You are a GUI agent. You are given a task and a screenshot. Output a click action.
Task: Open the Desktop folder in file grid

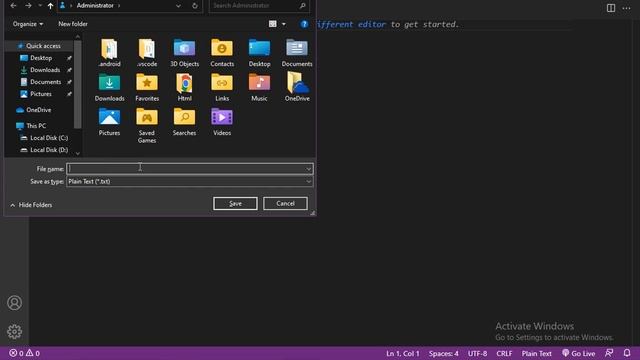[260, 53]
